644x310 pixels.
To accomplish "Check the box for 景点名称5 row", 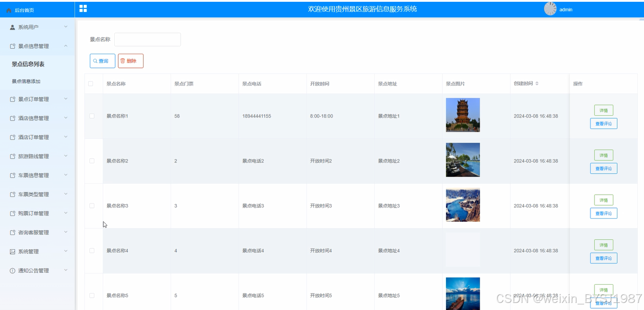I will 92,295.
